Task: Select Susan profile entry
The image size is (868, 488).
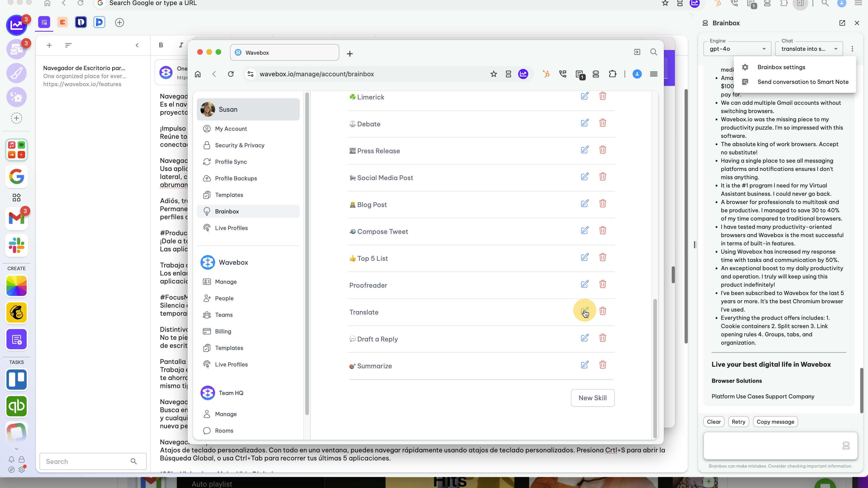Action: [248, 109]
